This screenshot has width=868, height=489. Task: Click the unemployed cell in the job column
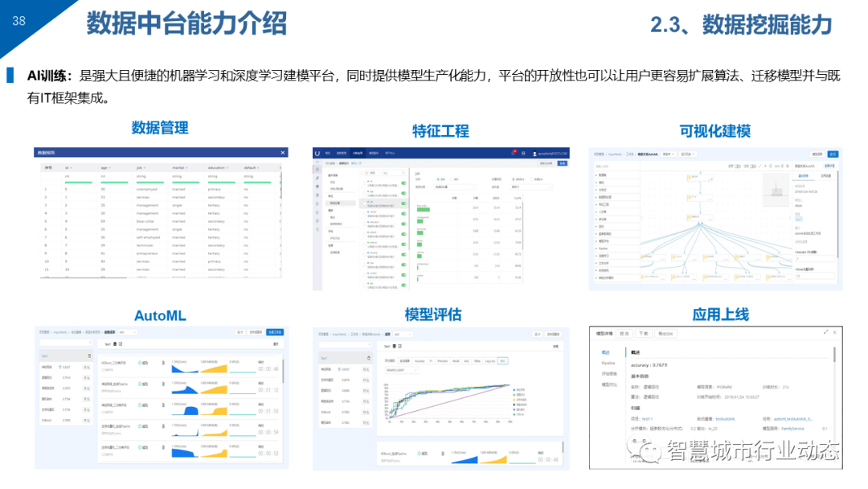pyautogui.click(x=147, y=189)
